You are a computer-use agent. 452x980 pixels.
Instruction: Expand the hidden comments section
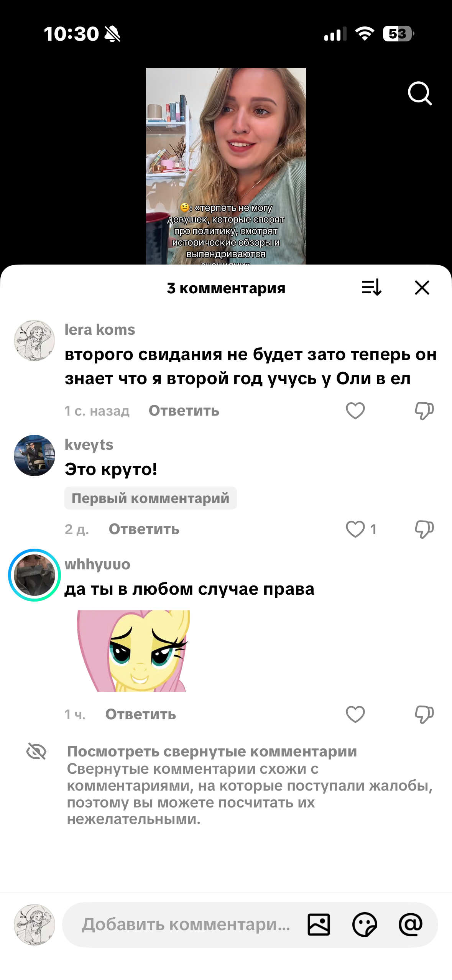coord(212,751)
